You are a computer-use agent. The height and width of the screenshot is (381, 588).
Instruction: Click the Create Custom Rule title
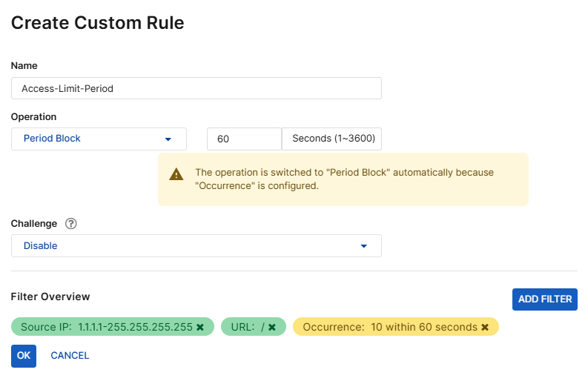coord(97,23)
